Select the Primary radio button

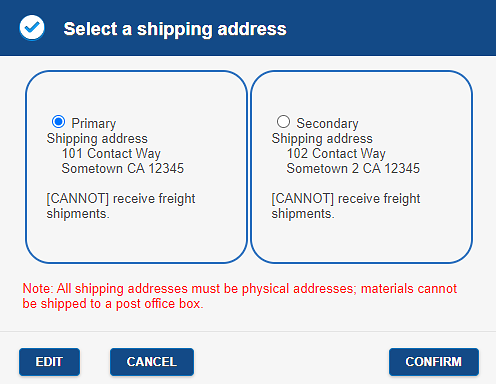point(58,122)
